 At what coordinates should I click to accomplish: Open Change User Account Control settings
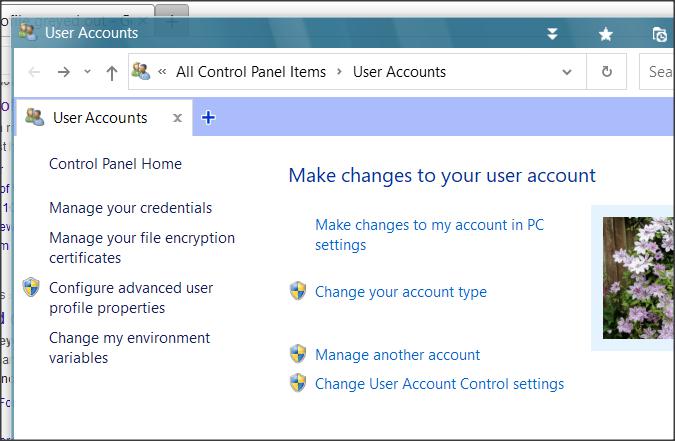440,384
